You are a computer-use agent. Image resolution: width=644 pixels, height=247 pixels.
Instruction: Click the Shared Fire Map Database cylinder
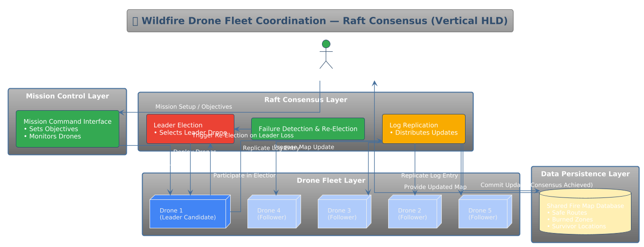tap(585, 212)
